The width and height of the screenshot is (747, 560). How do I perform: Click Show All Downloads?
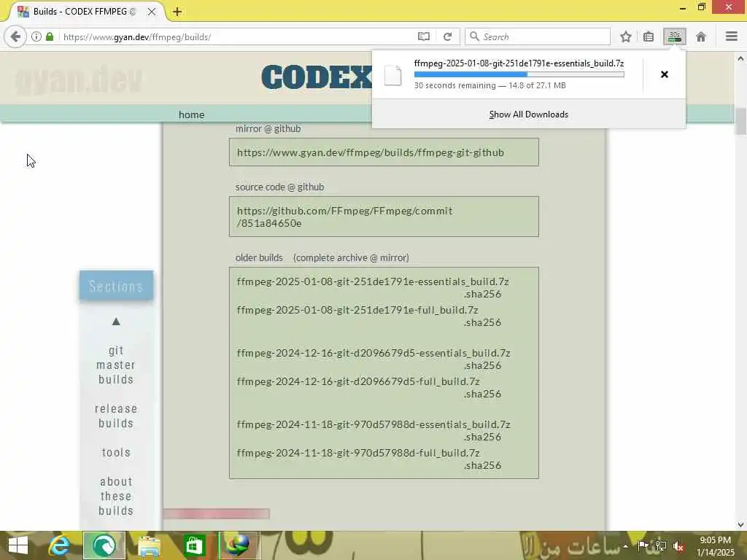[x=528, y=114]
